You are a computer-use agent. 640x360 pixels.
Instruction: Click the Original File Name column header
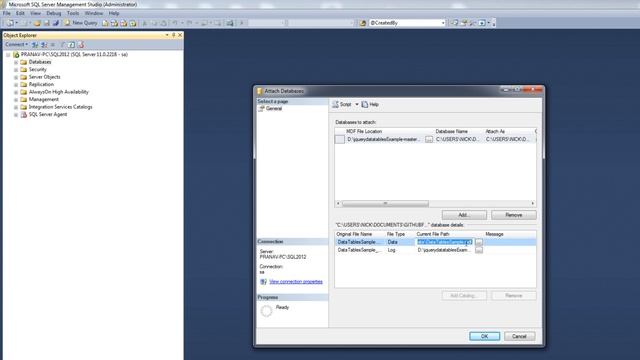point(354,234)
